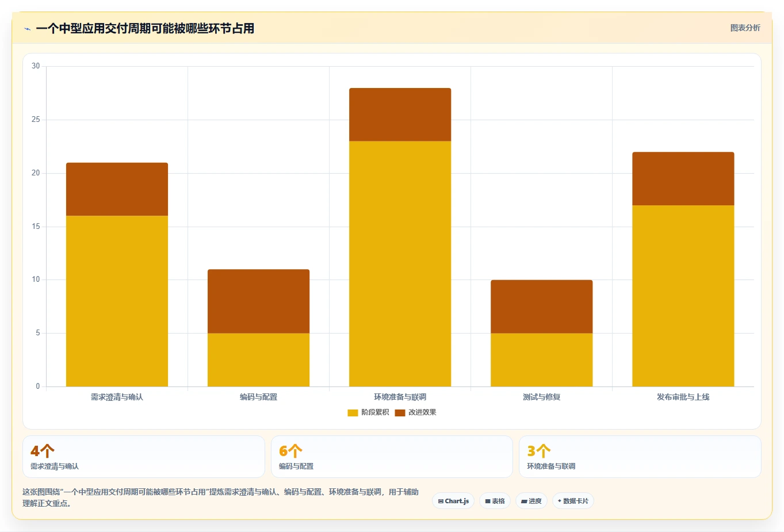784x532 pixels.
Task: Click the brown bar segment for 环境准备与联调
Action: (x=400, y=114)
